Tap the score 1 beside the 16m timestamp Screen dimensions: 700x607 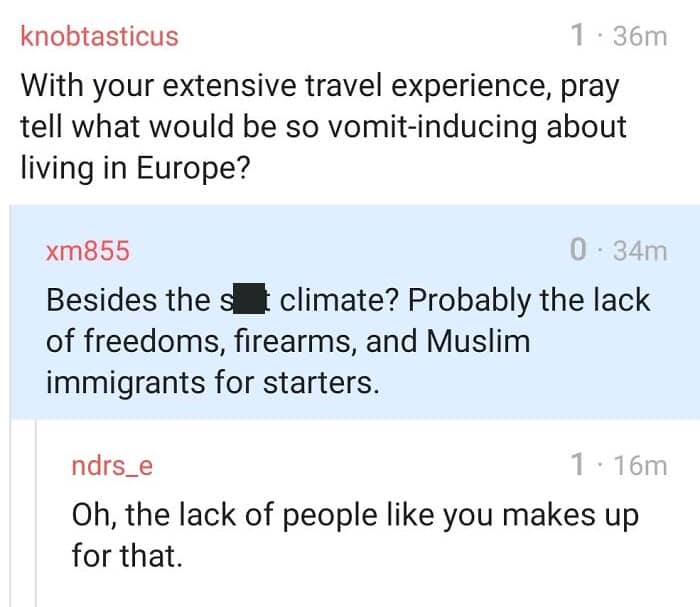click(577, 465)
